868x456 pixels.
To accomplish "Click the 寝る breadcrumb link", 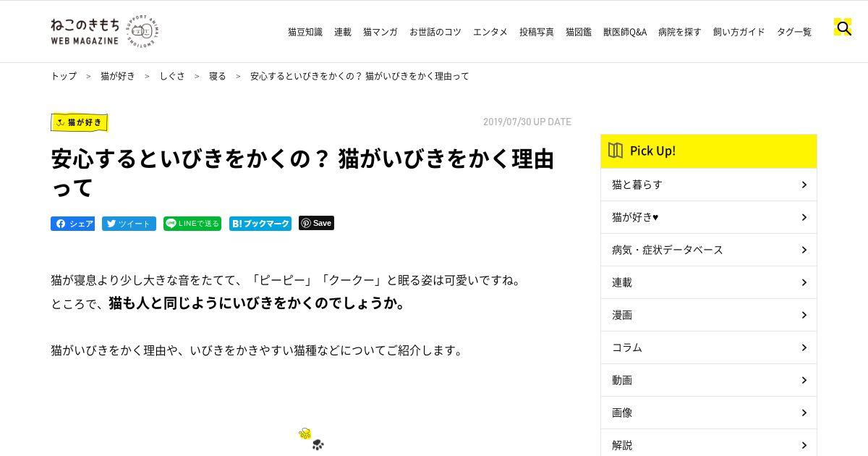I will (x=218, y=76).
